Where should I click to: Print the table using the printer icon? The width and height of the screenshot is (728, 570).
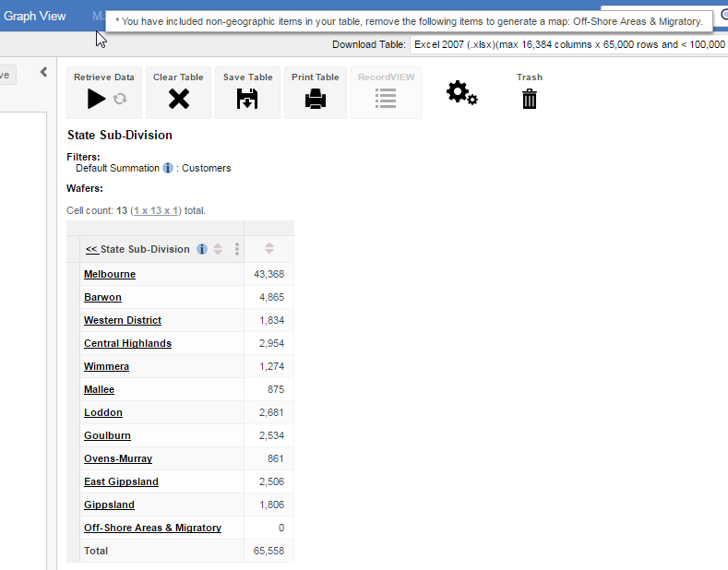point(316,99)
